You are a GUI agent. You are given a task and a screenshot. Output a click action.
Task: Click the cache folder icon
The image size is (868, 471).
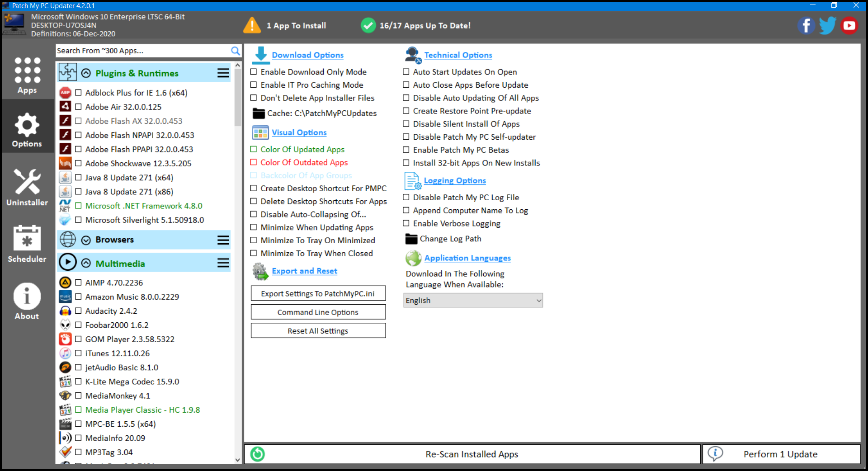tap(259, 113)
